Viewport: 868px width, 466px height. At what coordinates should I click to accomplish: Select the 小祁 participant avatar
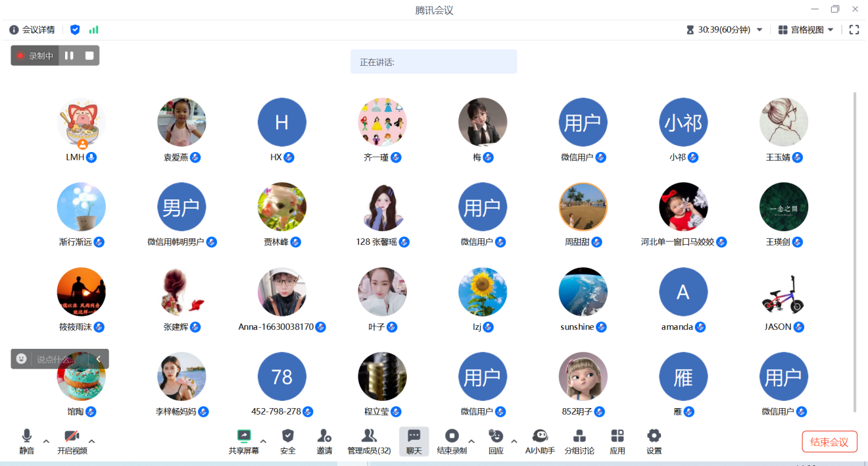click(x=683, y=122)
